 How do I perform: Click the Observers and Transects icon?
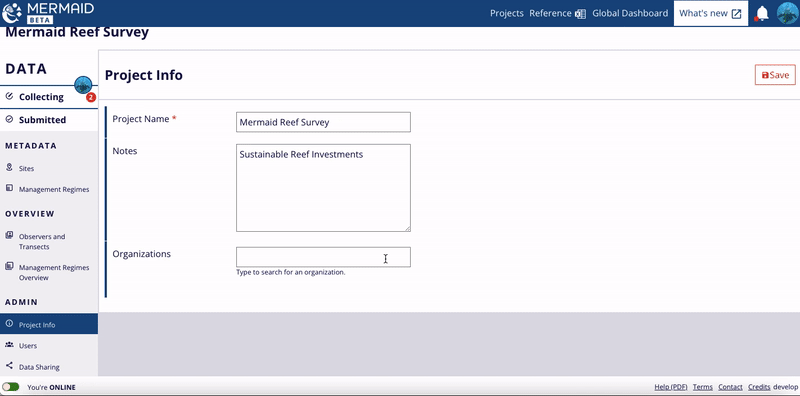coord(9,235)
